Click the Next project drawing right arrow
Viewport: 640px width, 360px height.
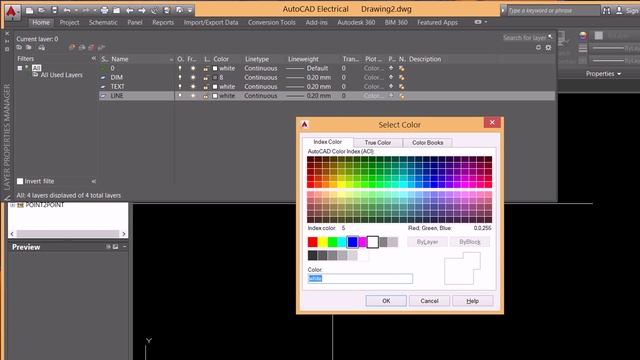click(142, 10)
